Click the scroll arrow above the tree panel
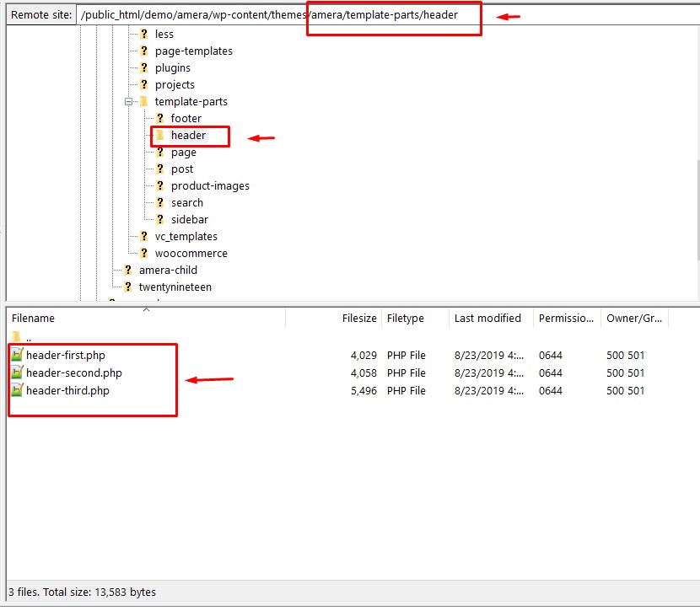 [146, 309]
